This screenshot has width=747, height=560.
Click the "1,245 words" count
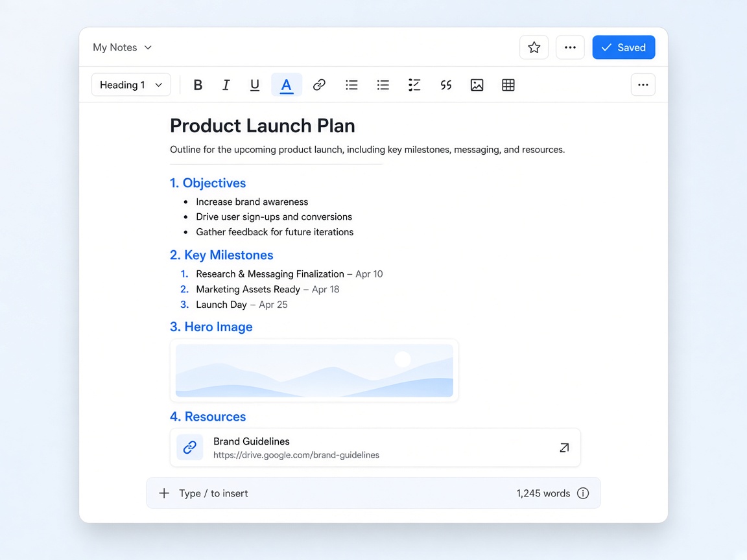click(x=543, y=493)
